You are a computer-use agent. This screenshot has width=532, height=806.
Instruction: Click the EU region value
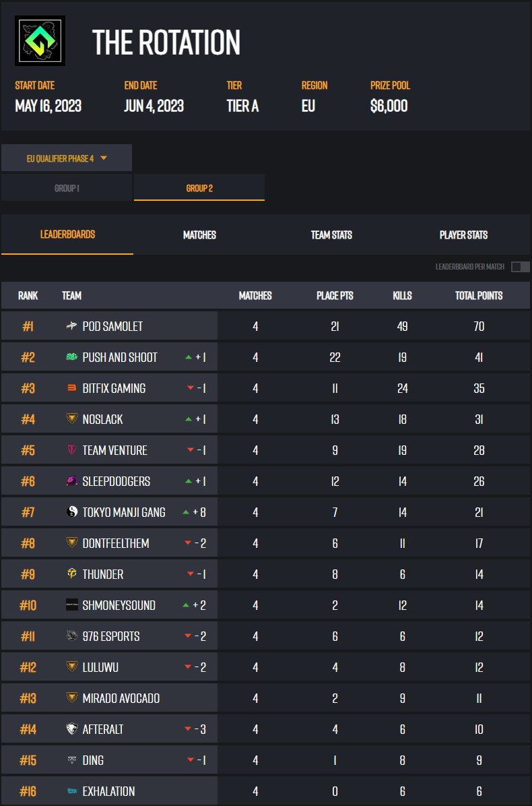click(308, 106)
